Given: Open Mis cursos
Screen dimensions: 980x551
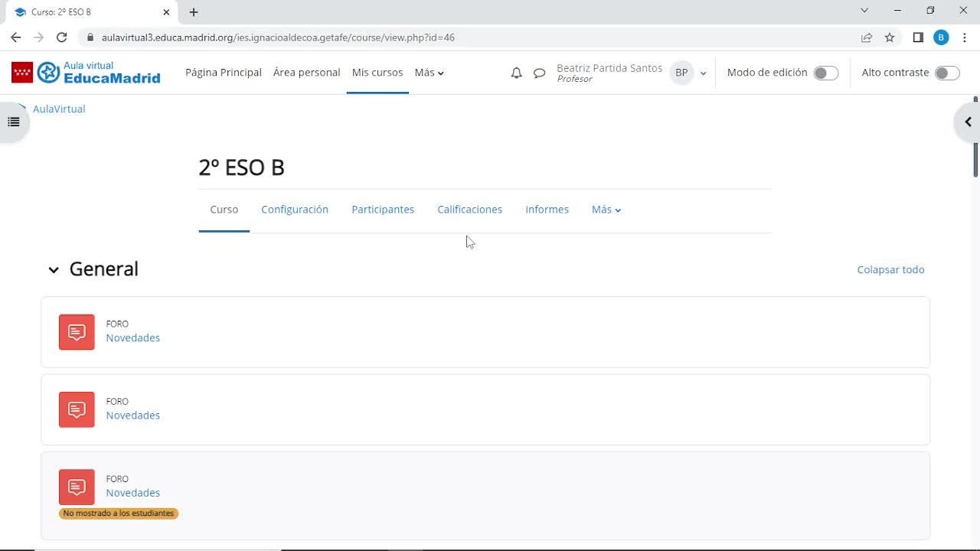Looking at the screenshot, I should pyautogui.click(x=377, y=73).
